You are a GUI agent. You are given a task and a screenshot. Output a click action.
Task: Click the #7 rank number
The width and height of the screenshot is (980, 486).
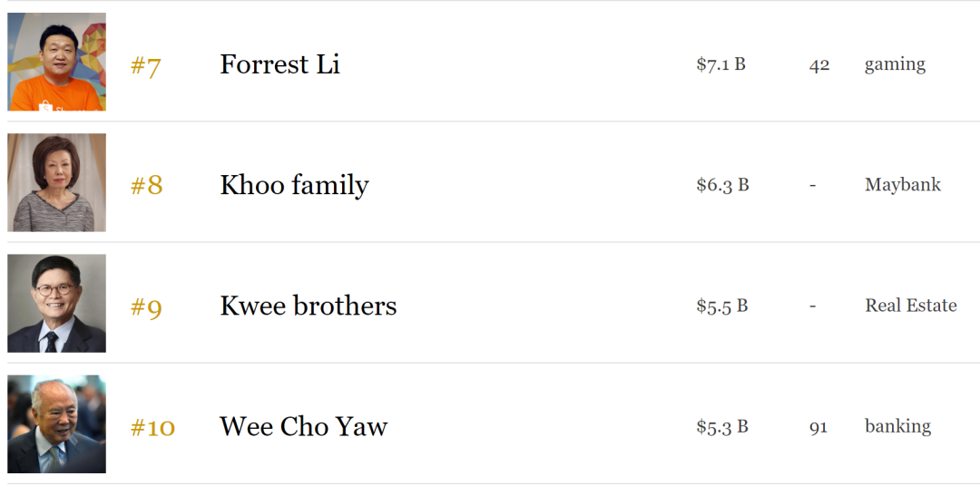pyautogui.click(x=145, y=66)
